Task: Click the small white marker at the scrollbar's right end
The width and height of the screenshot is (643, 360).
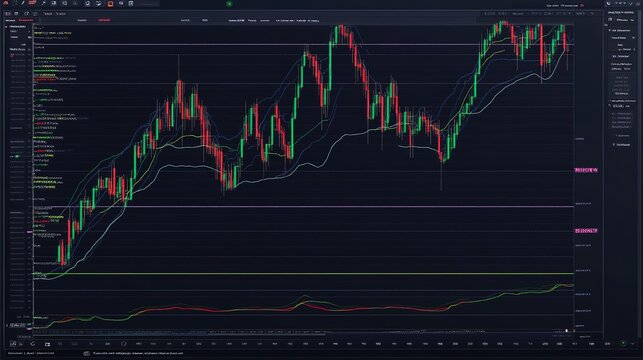Action: pyautogui.click(x=567, y=330)
